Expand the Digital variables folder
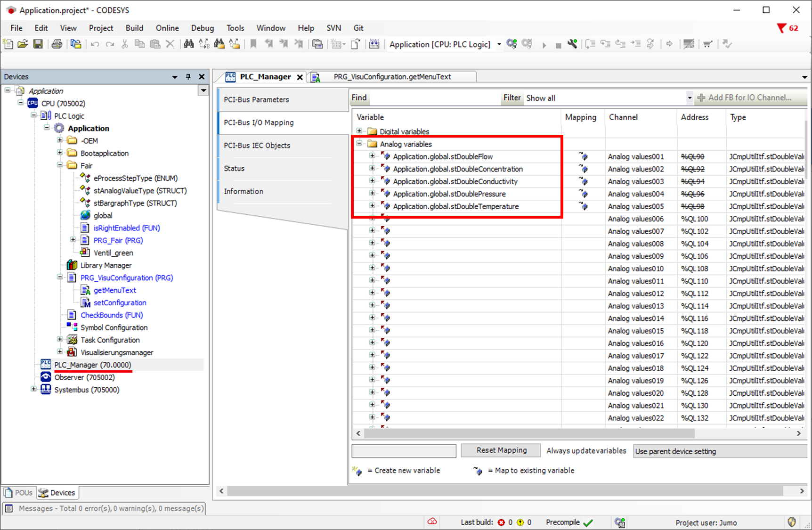Screen dimensions: 812x530 (x=359, y=131)
